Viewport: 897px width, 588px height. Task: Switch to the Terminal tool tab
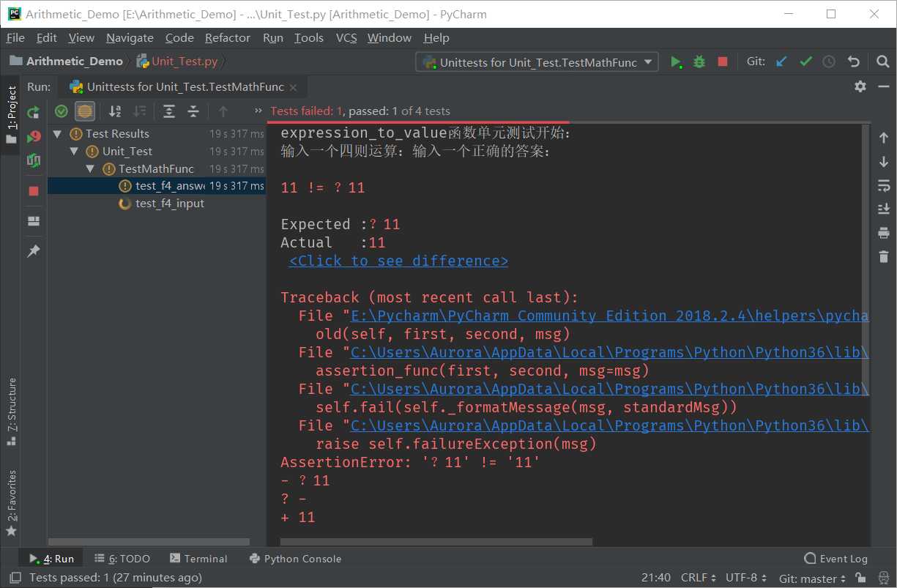(198, 559)
